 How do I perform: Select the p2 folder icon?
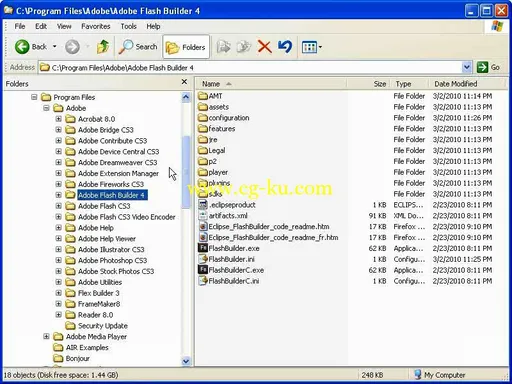[203, 161]
